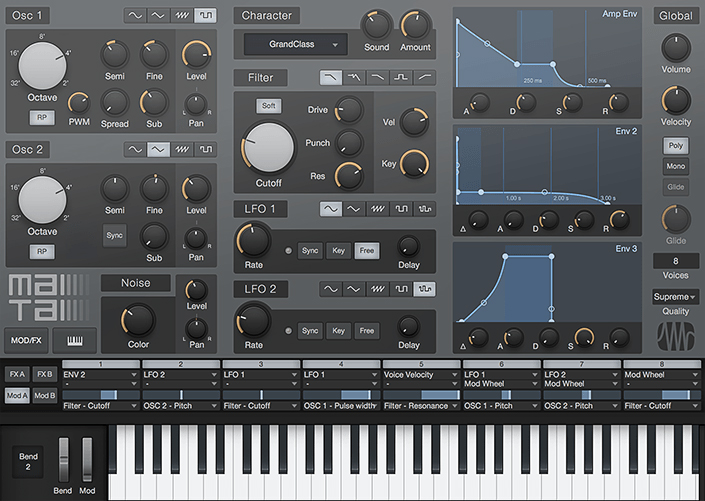Select sawtooth shape for LFO 2
This screenshot has height=501, width=705.
pos(378,289)
